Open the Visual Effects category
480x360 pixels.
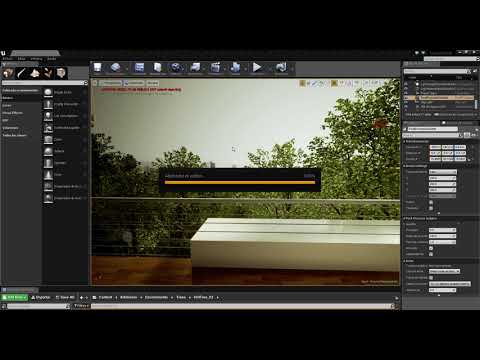click(21, 113)
